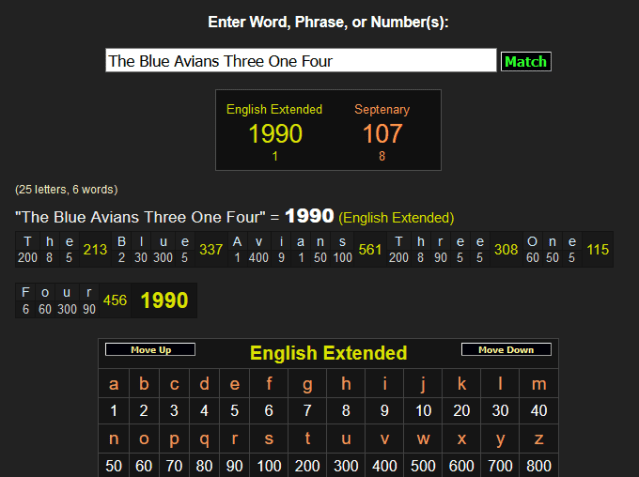Click the English Extended chart title
The width and height of the screenshot is (639, 477).
[x=328, y=353]
